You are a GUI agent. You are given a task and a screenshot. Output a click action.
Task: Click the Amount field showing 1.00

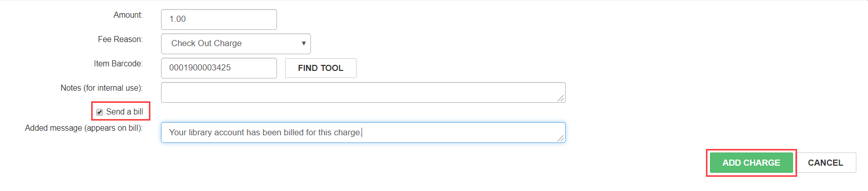click(219, 19)
